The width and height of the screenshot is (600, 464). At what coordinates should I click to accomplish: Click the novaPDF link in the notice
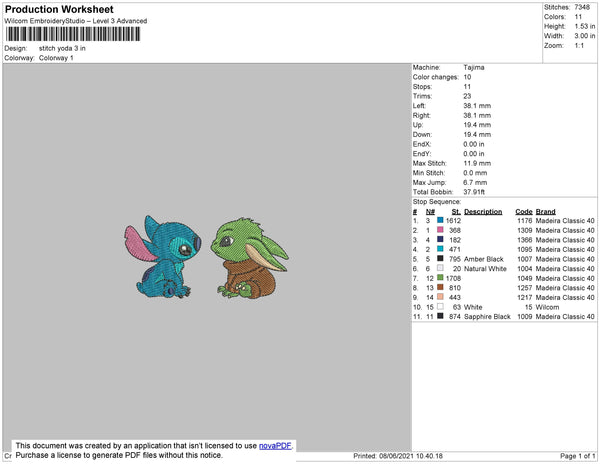[275, 446]
